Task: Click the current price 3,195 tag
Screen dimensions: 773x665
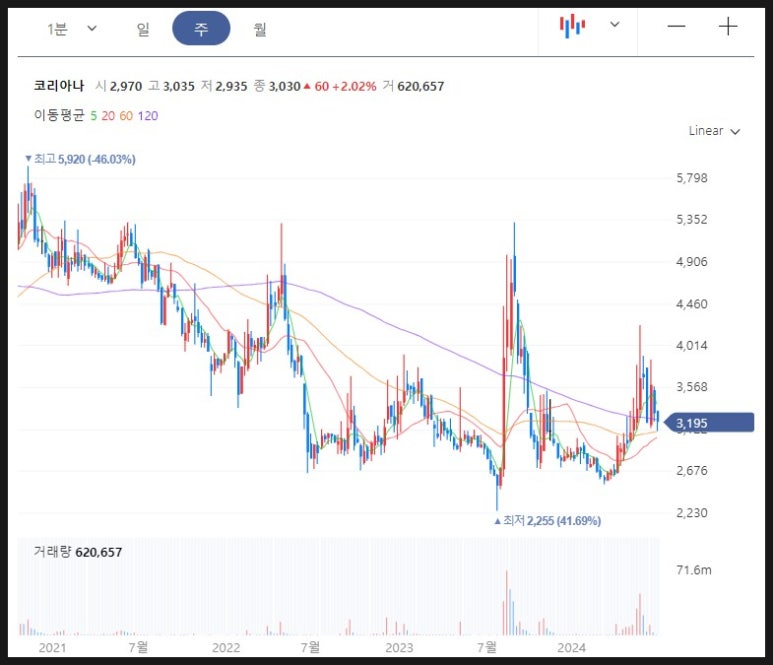Action: point(709,423)
